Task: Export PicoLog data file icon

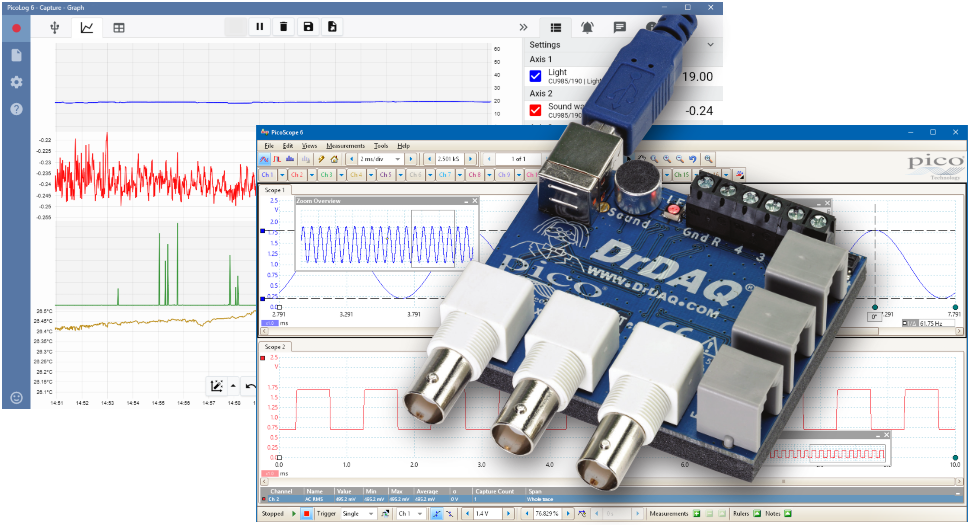Action: pyautogui.click(x=332, y=27)
